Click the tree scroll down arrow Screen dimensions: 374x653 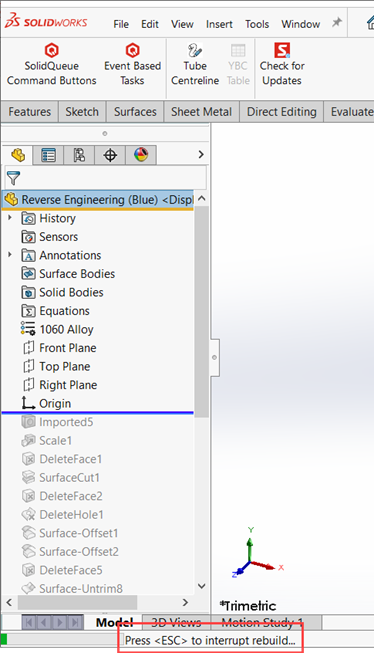tap(202, 586)
